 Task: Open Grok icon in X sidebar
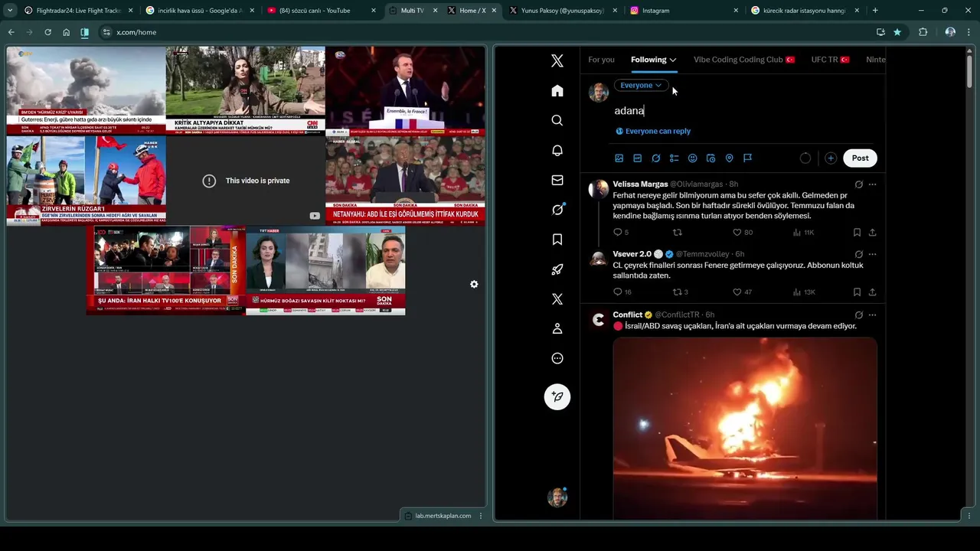tap(557, 210)
